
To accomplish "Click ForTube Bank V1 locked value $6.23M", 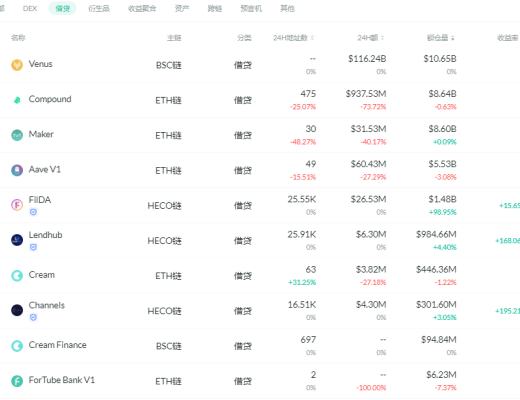I will point(441,375).
